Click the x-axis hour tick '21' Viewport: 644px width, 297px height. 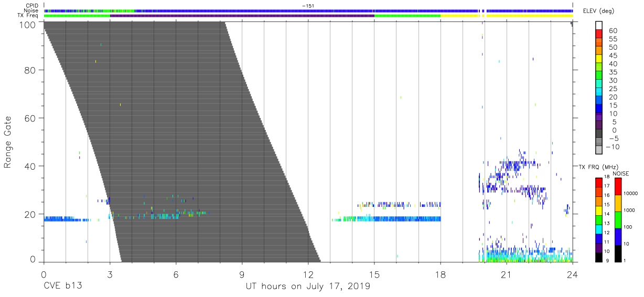(x=506, y=274)
